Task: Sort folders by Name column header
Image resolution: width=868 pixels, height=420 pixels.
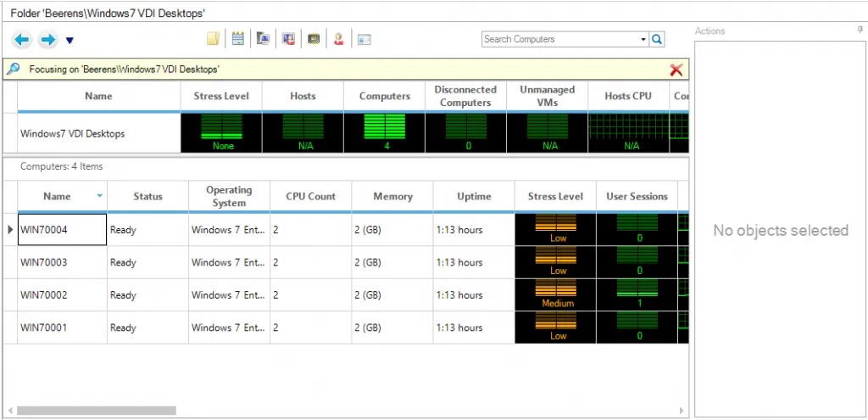Action: pyautogui.click(x=98, y=97)
